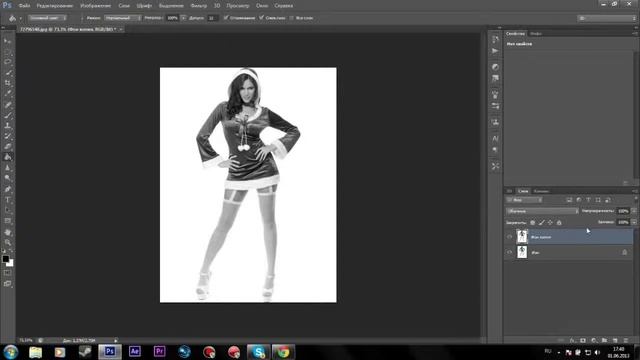Toggle the contiguous pixels checkbox
This screenshot has height=360, width=640.
pyautogui.click(x=262, y=18)
